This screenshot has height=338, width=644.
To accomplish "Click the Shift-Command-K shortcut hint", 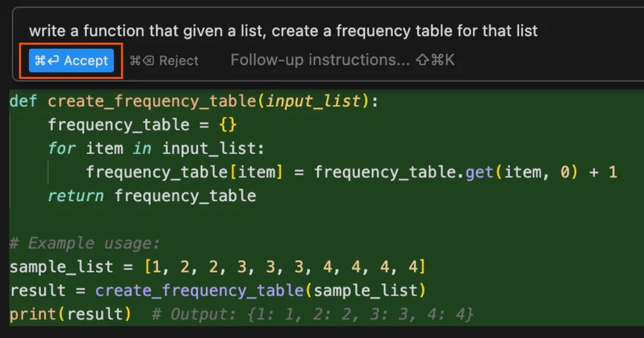I will coord(435,60).
